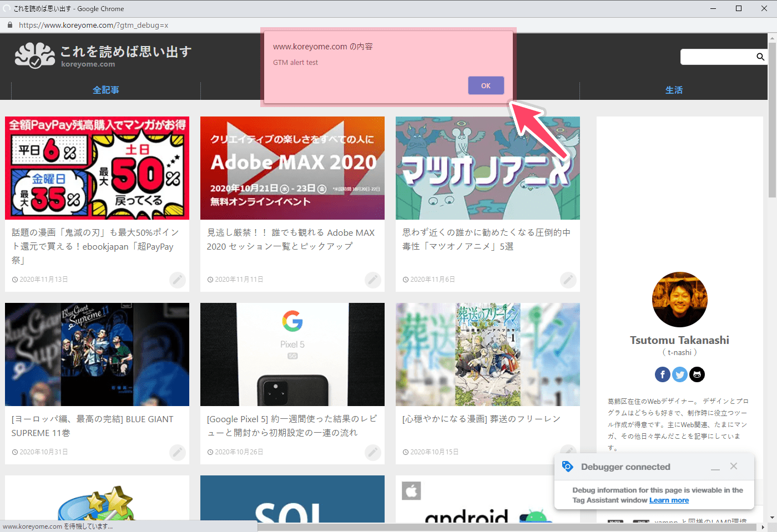Click the author's Facebook icon

coord(663,374)
